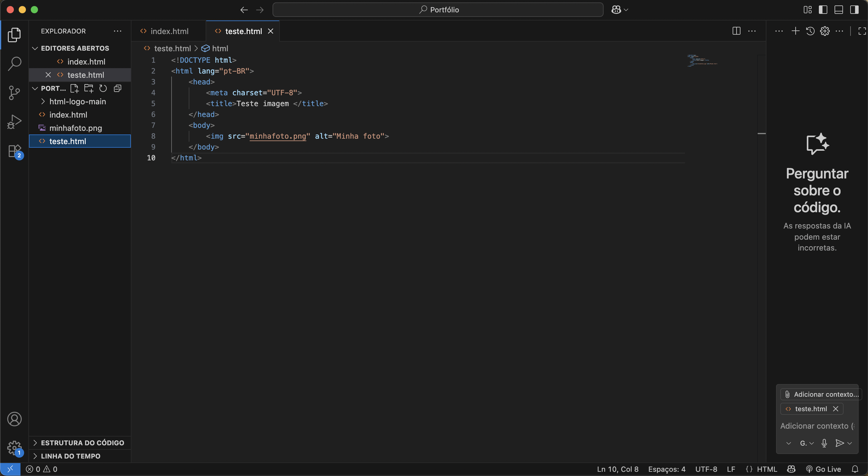This screenshot has height=476, width=868.
Task: Open Explorer views ellipsis menu
Action: pos(117,31)
